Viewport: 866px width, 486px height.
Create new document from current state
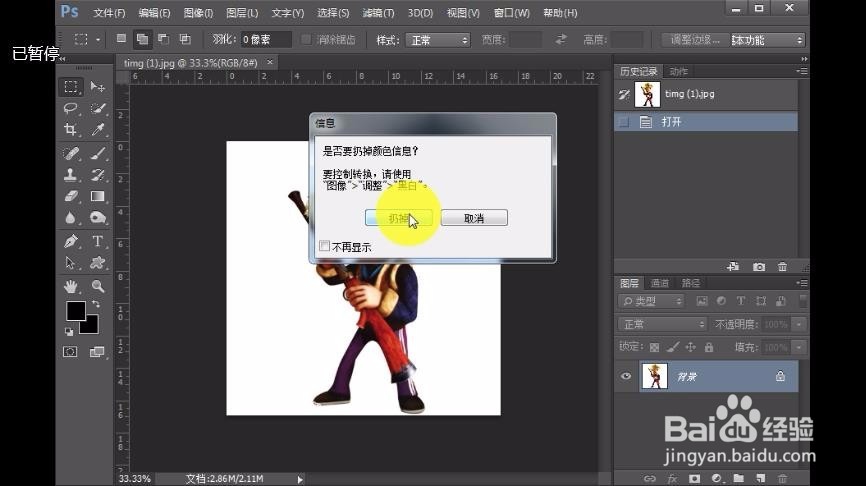pyautogui.click(x=733, y=267)
